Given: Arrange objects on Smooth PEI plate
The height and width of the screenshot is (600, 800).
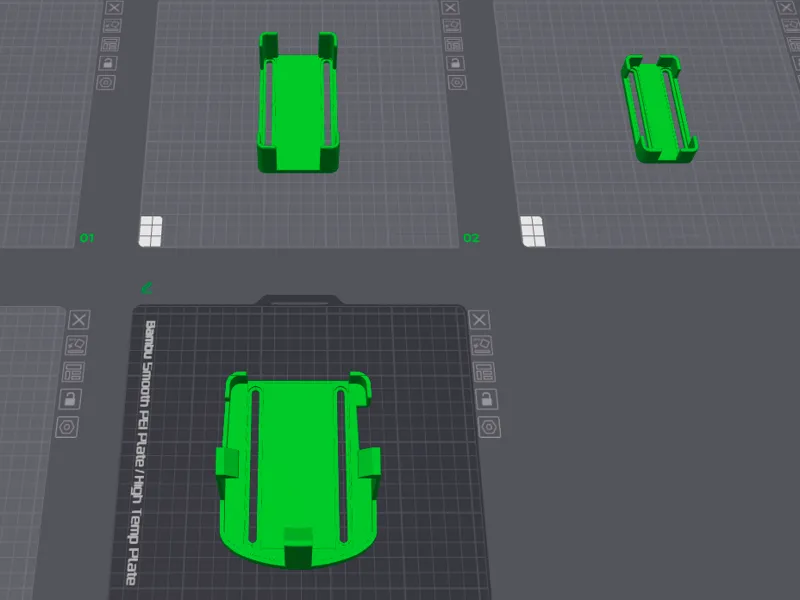Looking at the screenshot, I should [484, 372].
